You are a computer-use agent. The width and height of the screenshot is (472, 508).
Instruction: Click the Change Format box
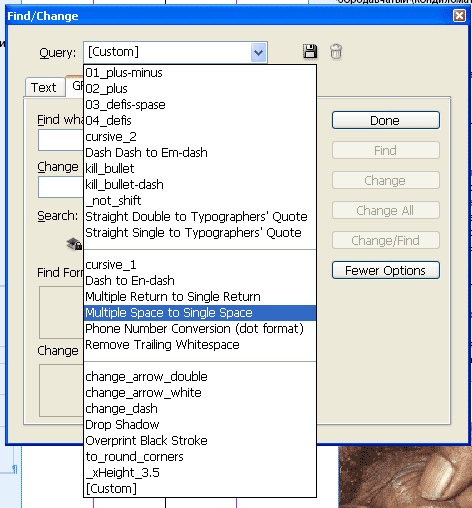tap(61, 390)
